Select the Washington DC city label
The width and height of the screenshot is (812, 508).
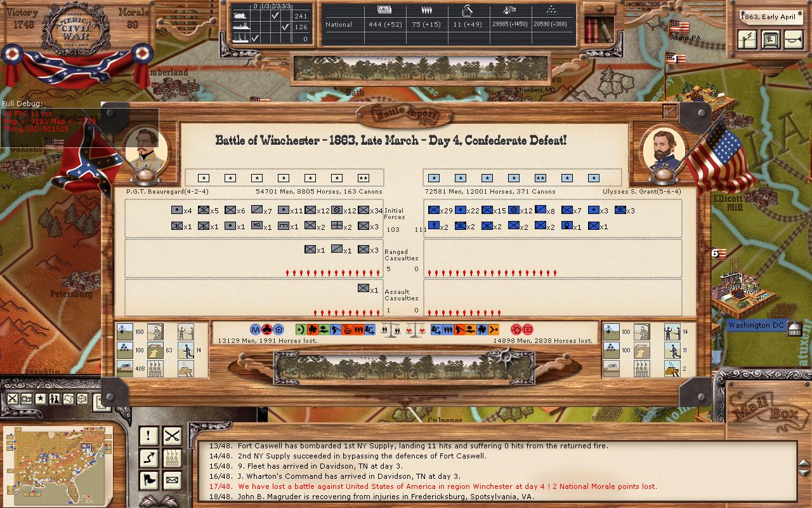756,326
